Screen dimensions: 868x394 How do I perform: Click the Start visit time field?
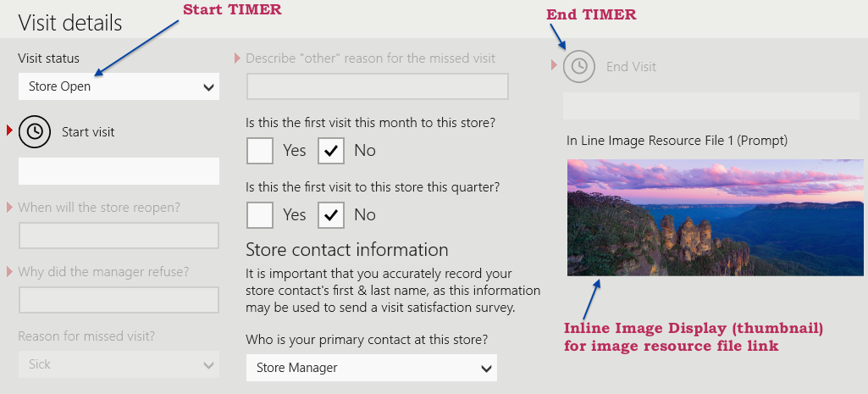(119, 171)
